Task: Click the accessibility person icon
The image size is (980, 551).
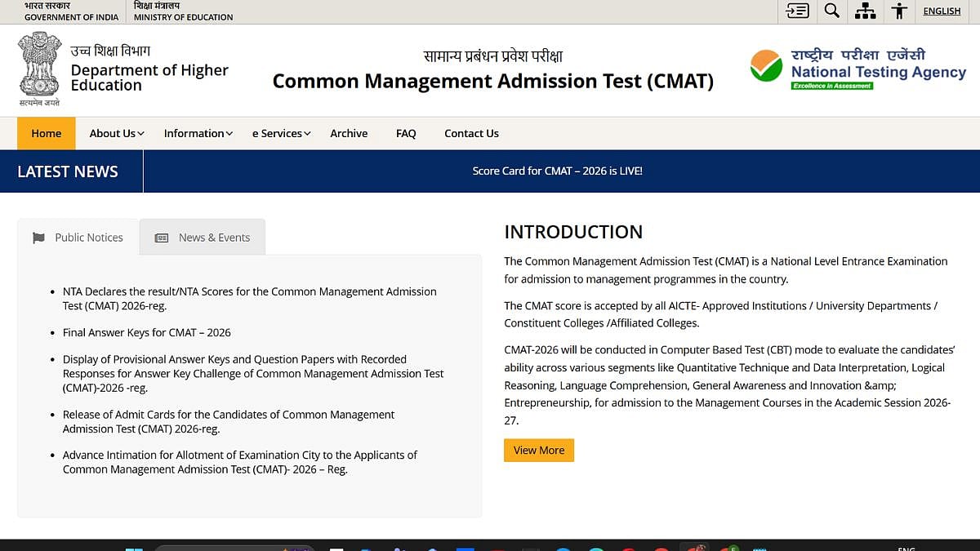Action: click(x=899, y=11)
